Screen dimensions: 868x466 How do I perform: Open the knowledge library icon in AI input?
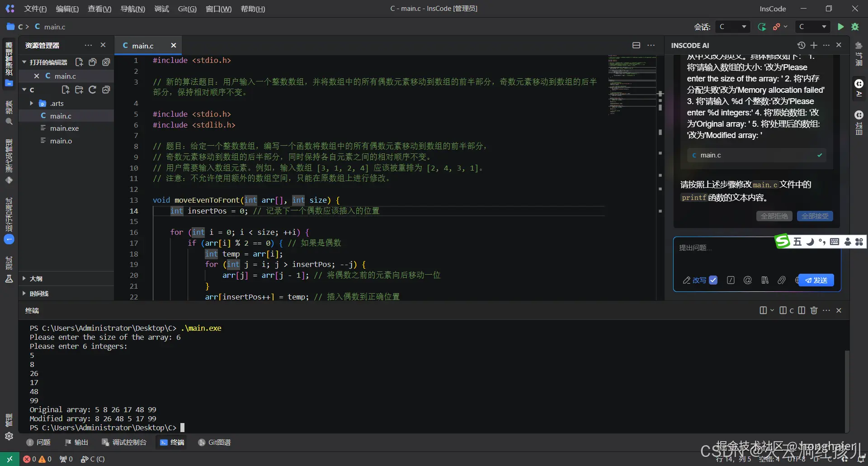764,280
